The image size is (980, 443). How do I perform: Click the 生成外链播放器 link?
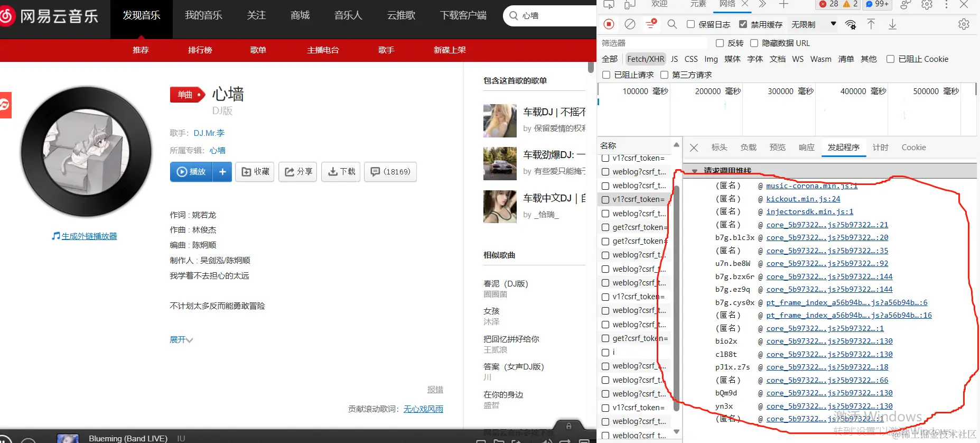89,236
